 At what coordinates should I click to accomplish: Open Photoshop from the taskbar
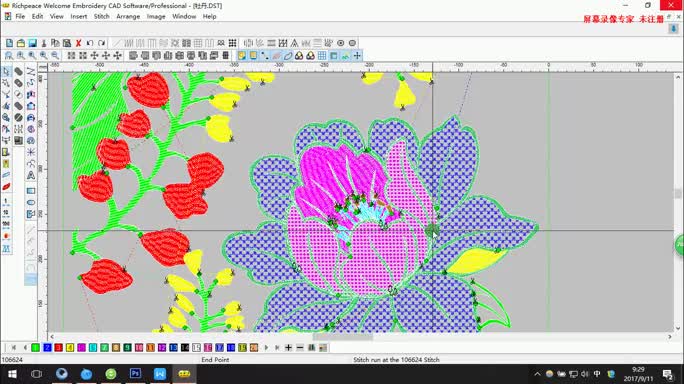135,374
